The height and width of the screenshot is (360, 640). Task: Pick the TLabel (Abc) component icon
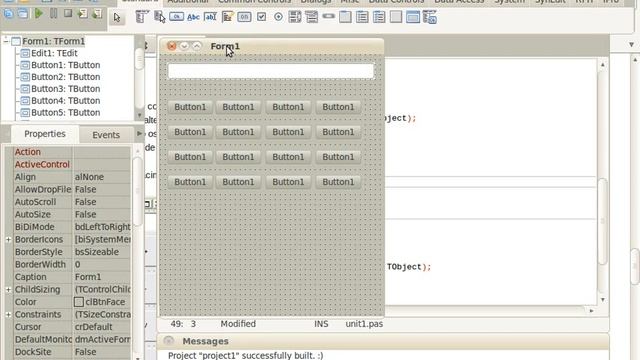[x=193, y=17]
